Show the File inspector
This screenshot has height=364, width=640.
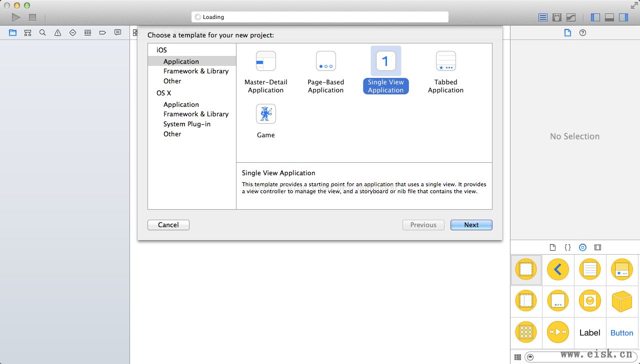click(567, 32)
